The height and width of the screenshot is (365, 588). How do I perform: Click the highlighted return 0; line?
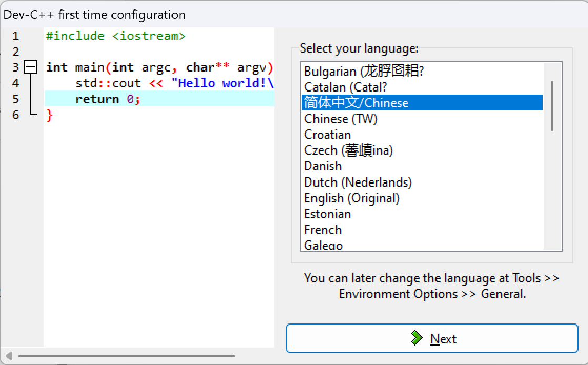pyautogui.click(x=159, y=99)
